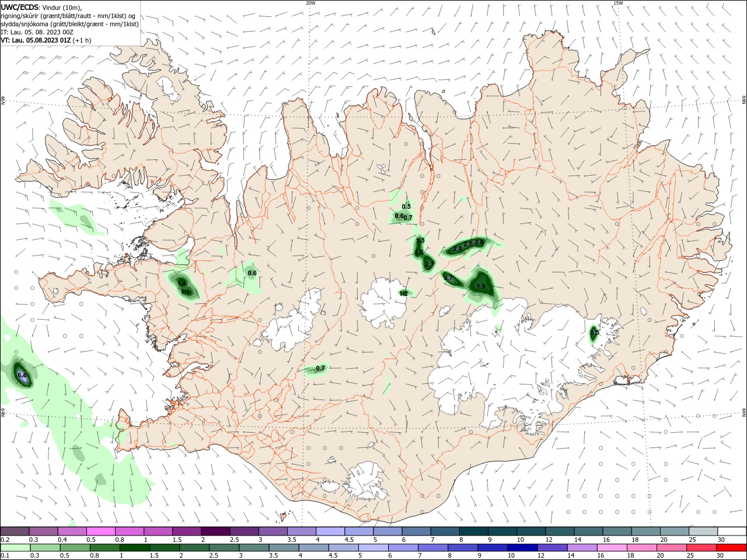Click the 2.6 rainfall label on the map

(x=479, y=242)
